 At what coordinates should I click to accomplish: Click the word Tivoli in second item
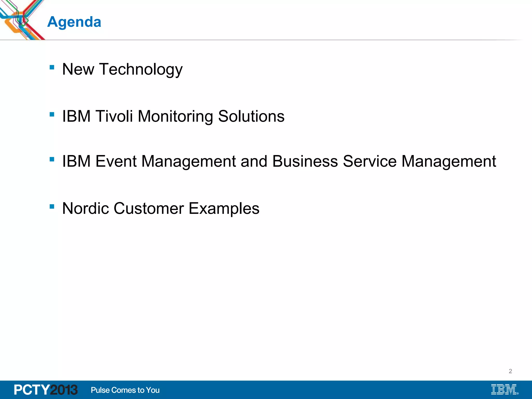click(x=114, y=116)
